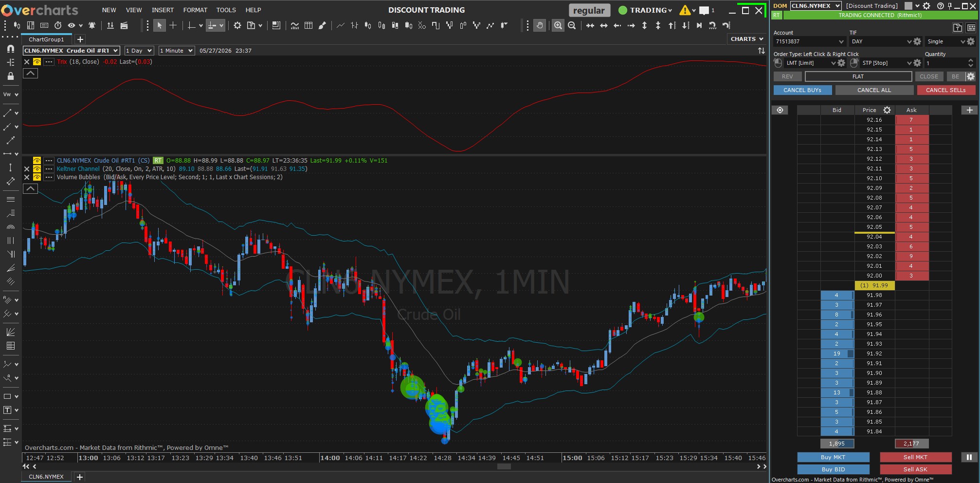
Task: Select the line chart type icon
Action: (341, 25)
